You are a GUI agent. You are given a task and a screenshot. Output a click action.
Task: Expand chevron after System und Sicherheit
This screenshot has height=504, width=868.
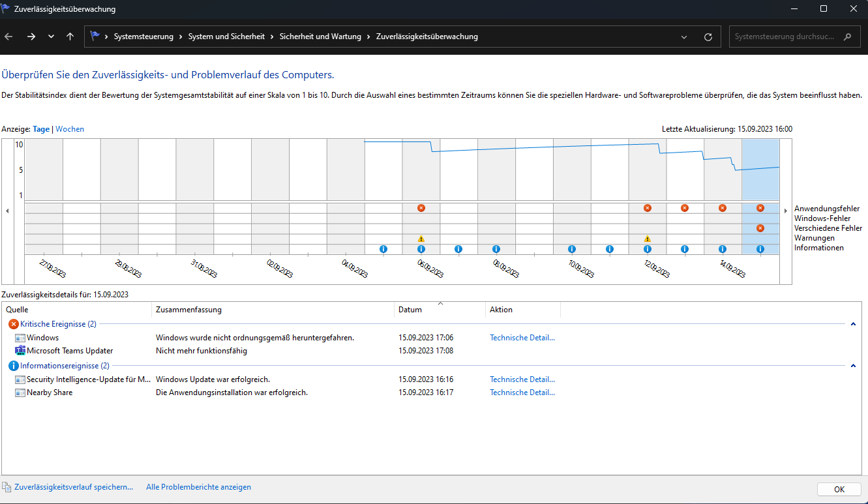[273, 37]
